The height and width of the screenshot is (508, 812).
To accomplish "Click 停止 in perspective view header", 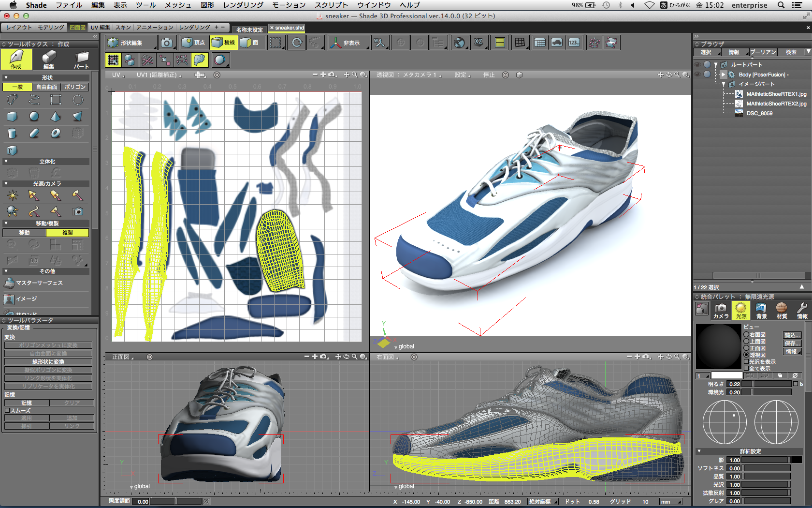I will (489, 75).
